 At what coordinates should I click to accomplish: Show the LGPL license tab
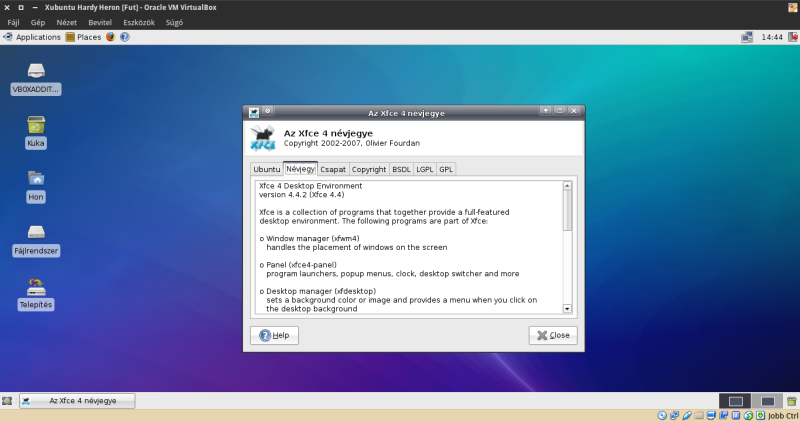424,169
